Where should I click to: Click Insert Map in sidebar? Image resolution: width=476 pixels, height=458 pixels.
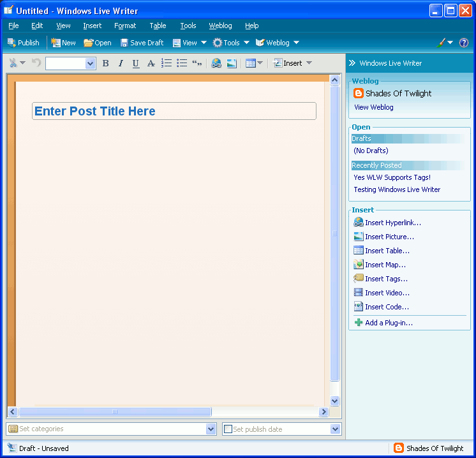(380, 265)
